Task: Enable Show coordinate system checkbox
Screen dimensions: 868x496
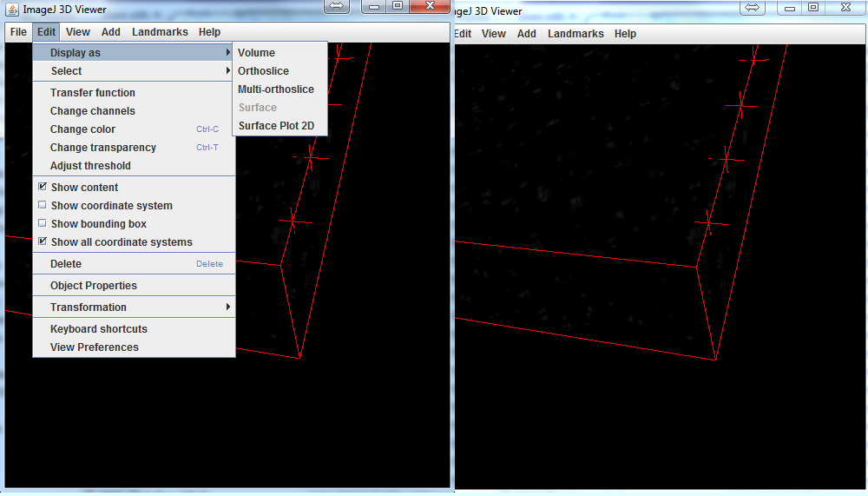Action: 43,206
